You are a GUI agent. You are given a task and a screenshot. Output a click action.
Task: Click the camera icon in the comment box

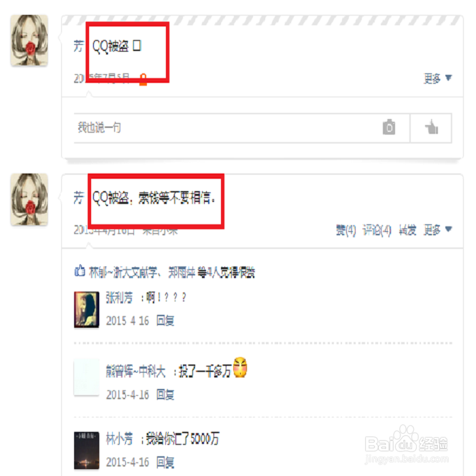pyautogui.click(x=389, y=127)
